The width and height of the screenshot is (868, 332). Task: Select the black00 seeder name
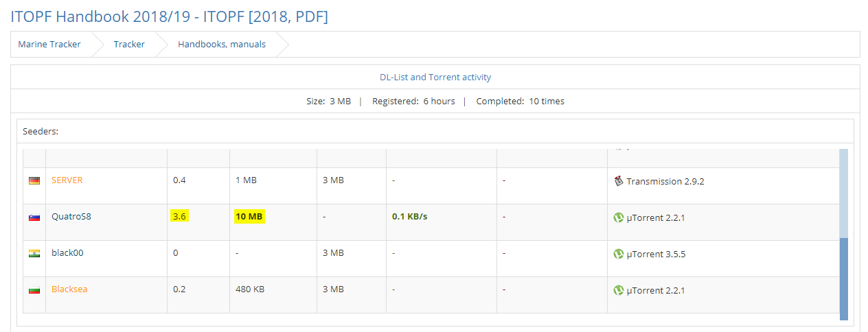[x=67, y=253]
